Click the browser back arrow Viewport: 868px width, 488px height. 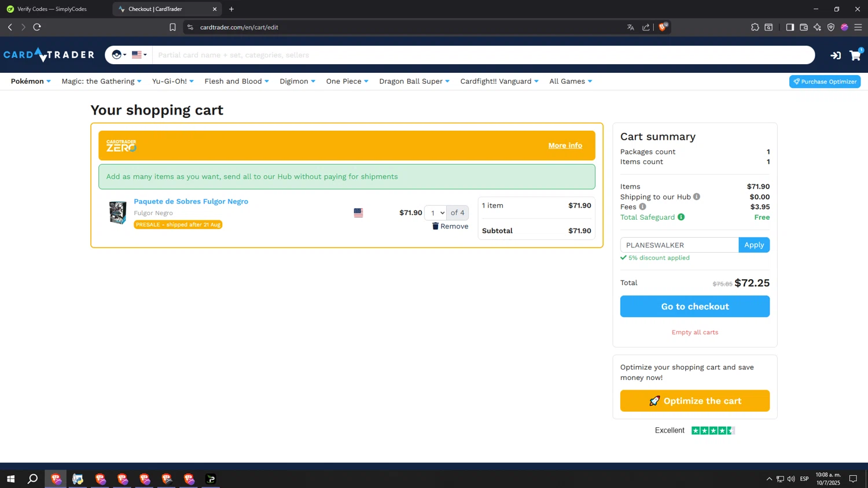10,27
